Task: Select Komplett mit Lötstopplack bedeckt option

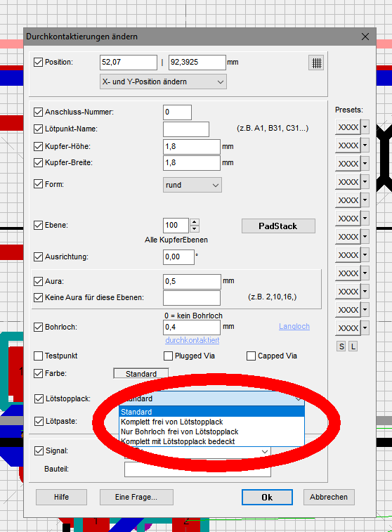Action: point(212,441)
